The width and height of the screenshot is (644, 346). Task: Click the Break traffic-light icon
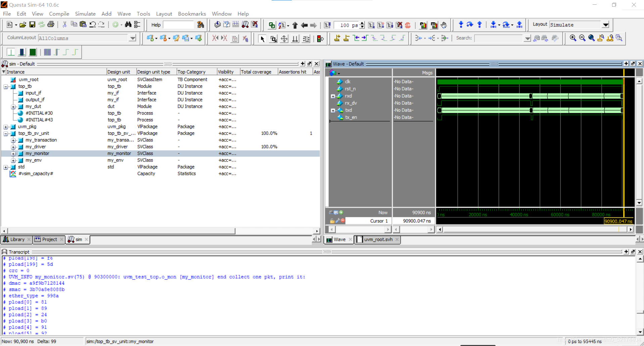[320, 38]
